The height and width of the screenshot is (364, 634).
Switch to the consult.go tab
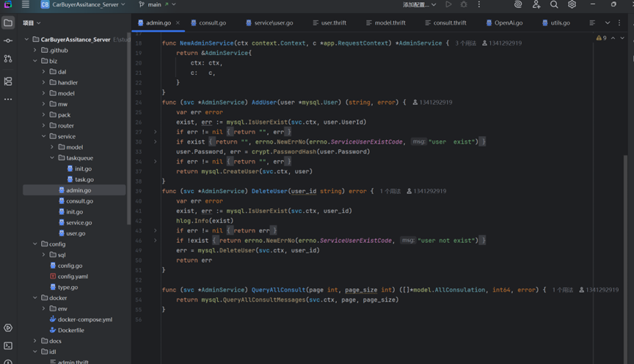click(x=208, y=23)
